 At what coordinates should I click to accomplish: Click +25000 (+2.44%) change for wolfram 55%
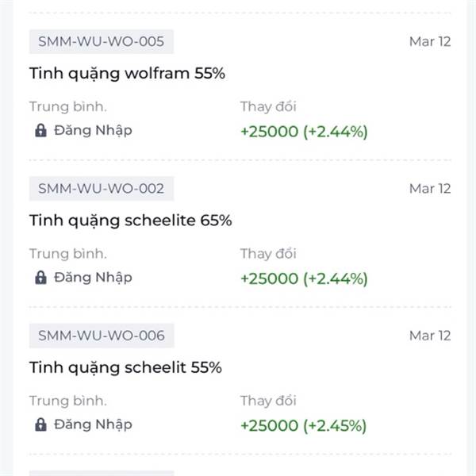(304, 132)
